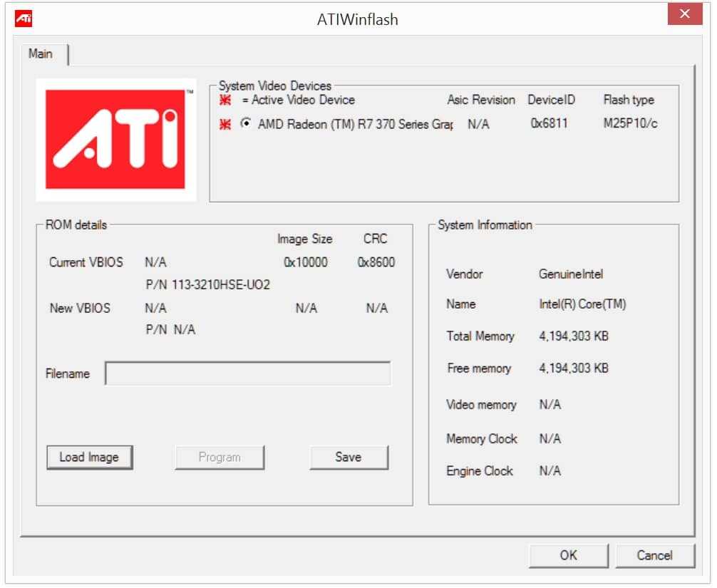Click the Flash type value M25P10/c

coord(630,123)
